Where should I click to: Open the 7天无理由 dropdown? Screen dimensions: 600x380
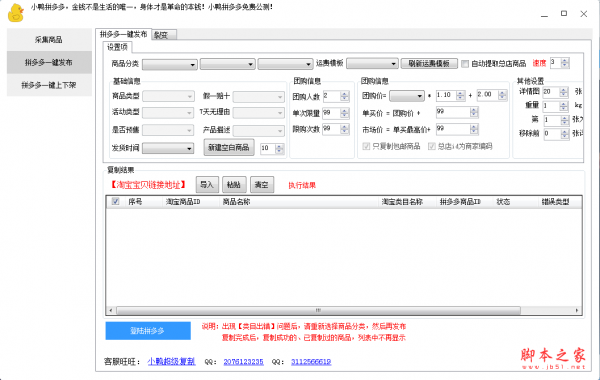coord(259,113)
